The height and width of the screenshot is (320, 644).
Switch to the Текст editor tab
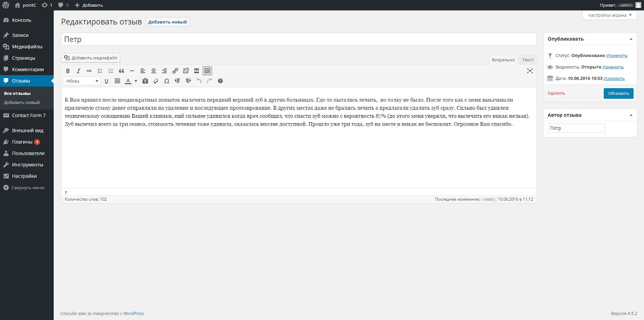(528, 60)
